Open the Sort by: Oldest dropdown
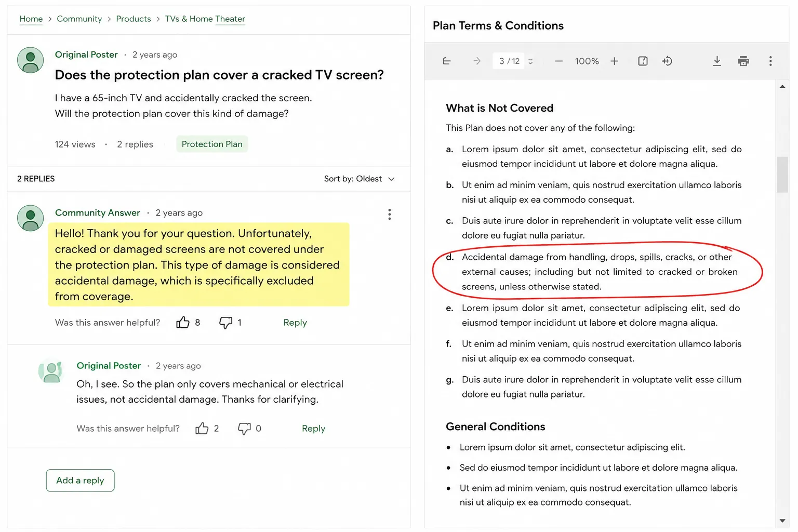Screen dimensions: 798x532 click(359, 179)
